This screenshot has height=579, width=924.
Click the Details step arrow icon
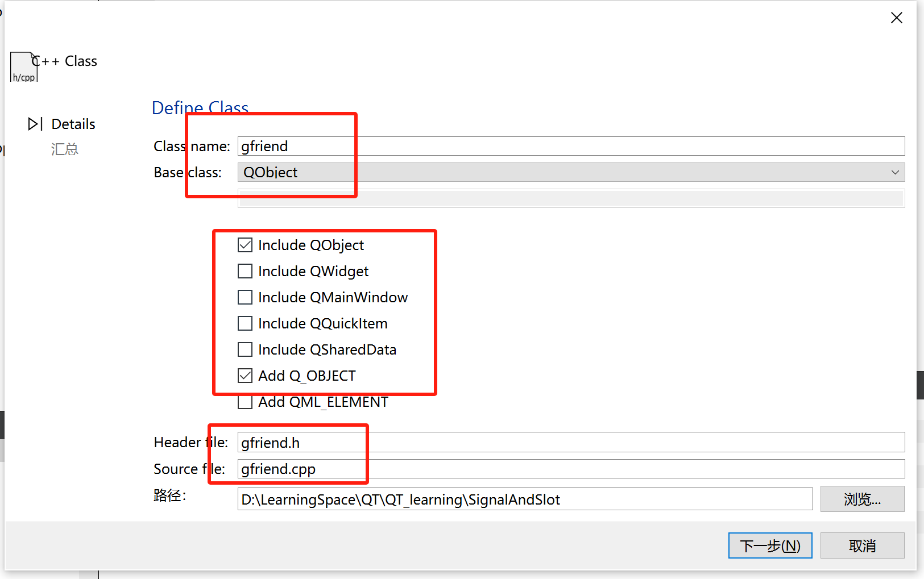35,124
